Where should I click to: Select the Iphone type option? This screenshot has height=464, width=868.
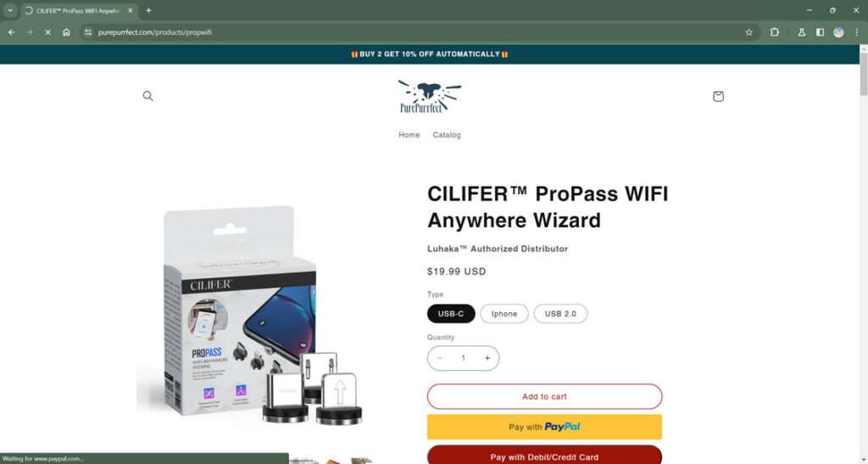[504, 313]
